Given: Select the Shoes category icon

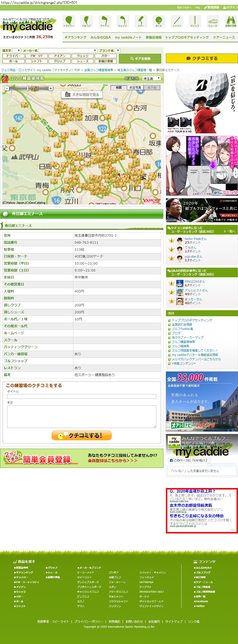Looking at the screenshot, I should point(213,21).
